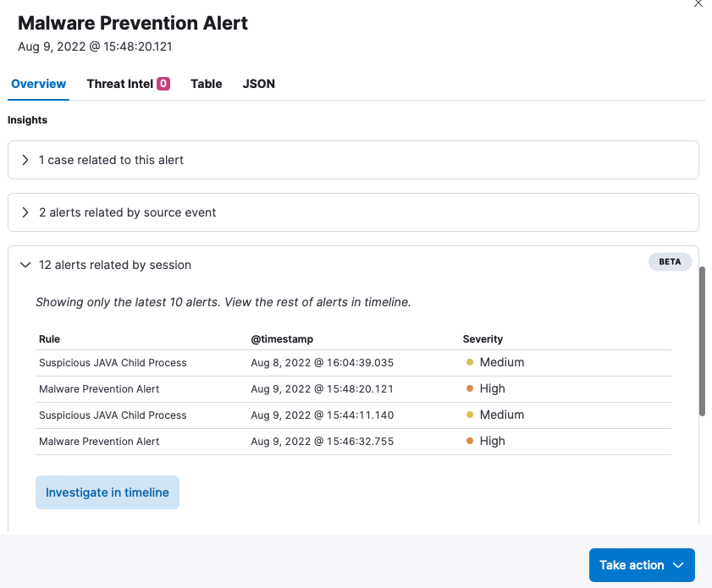The width and height of the screenshot is (712, 588).
Task: Click the Rule column header
Action: pos(49,339)
